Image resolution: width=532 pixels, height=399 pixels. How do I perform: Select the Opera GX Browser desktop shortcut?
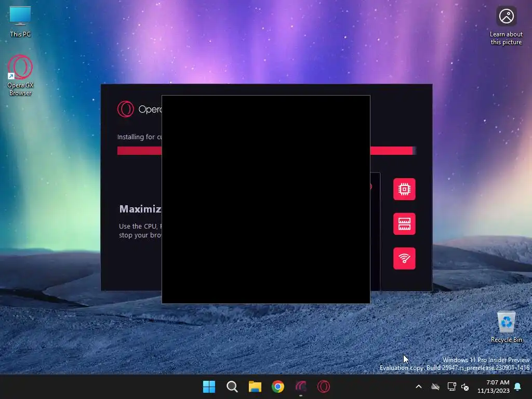20,75
